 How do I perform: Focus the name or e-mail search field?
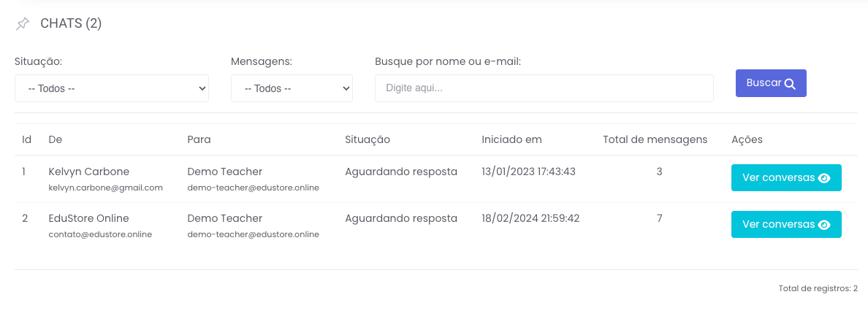point(544,88)
